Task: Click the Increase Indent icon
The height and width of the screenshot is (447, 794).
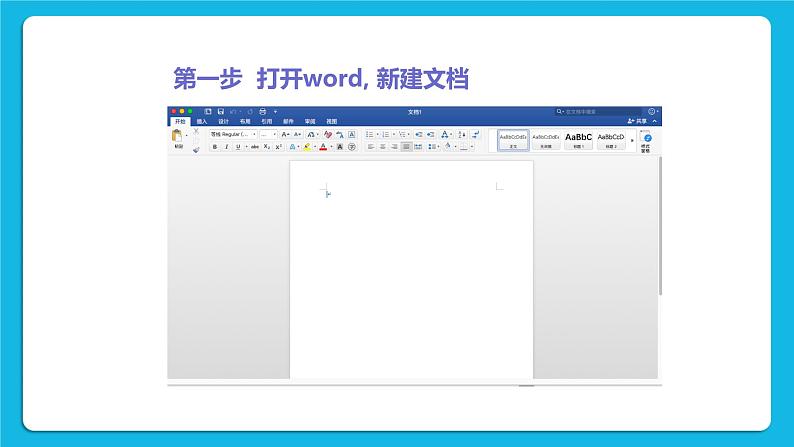Action: (430, 134)
